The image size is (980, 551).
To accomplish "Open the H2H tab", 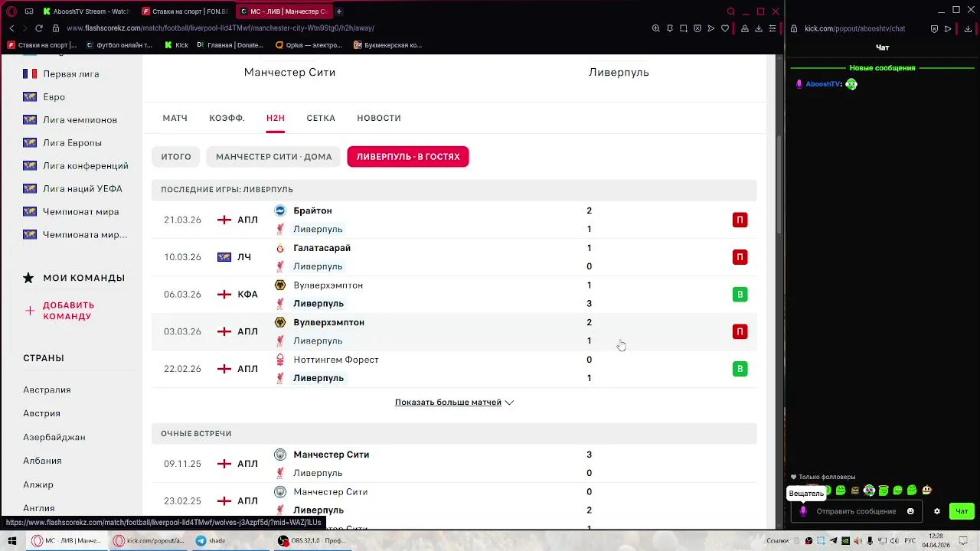I will 275,118.
